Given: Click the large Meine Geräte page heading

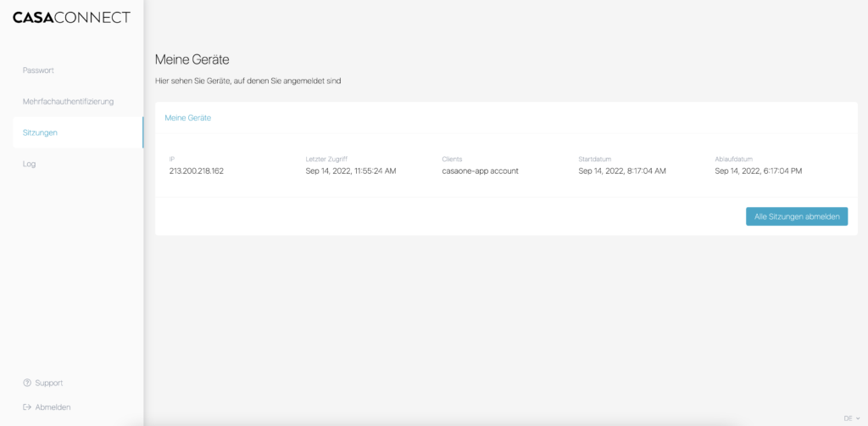Looking at the screenshot, I should (192, 59).
